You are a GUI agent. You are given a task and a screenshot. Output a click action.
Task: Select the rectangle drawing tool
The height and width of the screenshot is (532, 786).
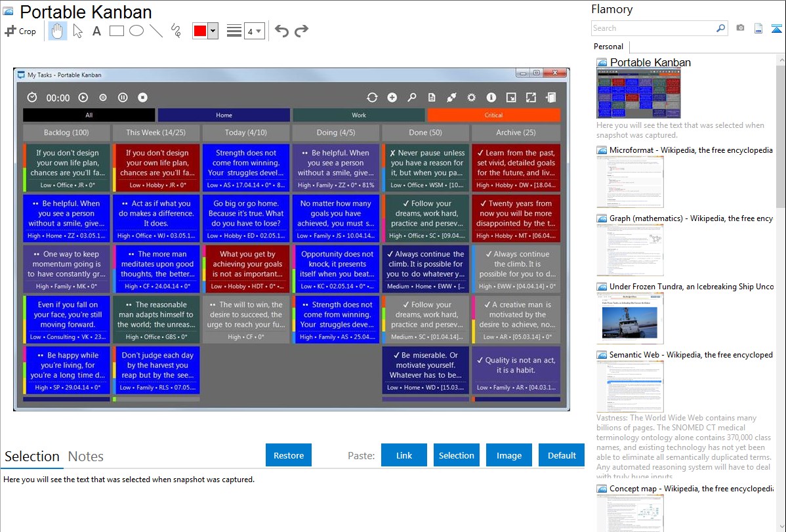click(116, 31)
